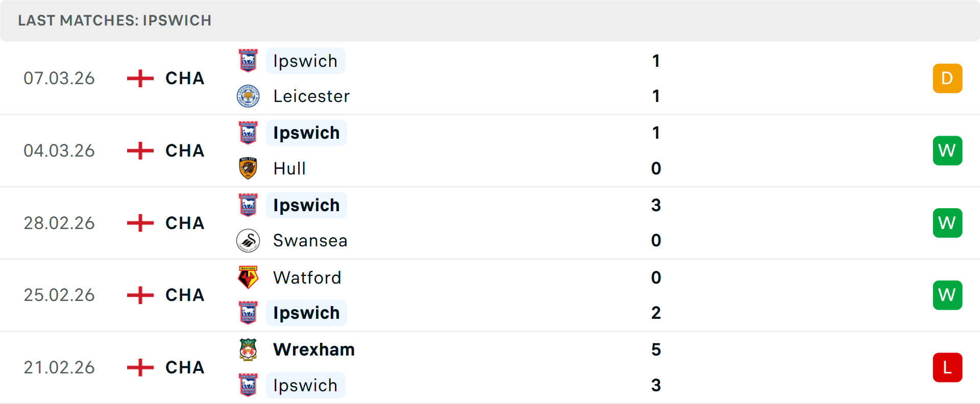Select the green W badge for Hull match

coord(947,150)
